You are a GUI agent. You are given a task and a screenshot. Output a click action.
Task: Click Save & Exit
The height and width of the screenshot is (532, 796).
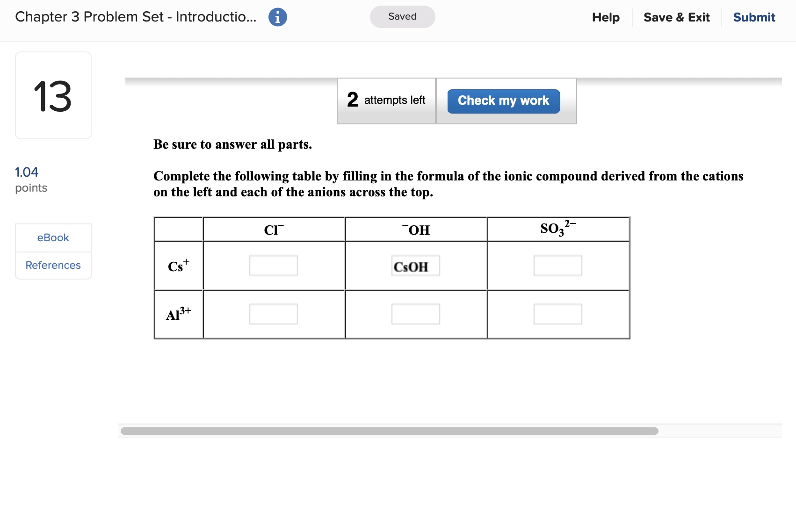[x=677, y=17]
